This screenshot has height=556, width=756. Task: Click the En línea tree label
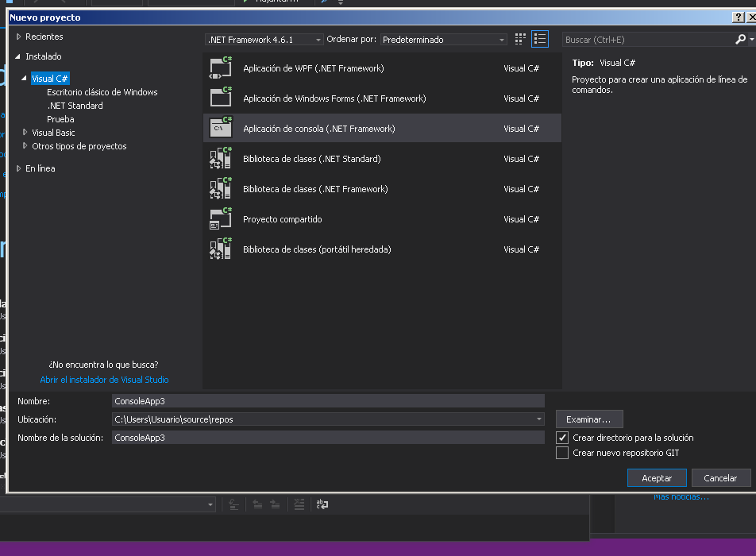[x=40, y=168]
